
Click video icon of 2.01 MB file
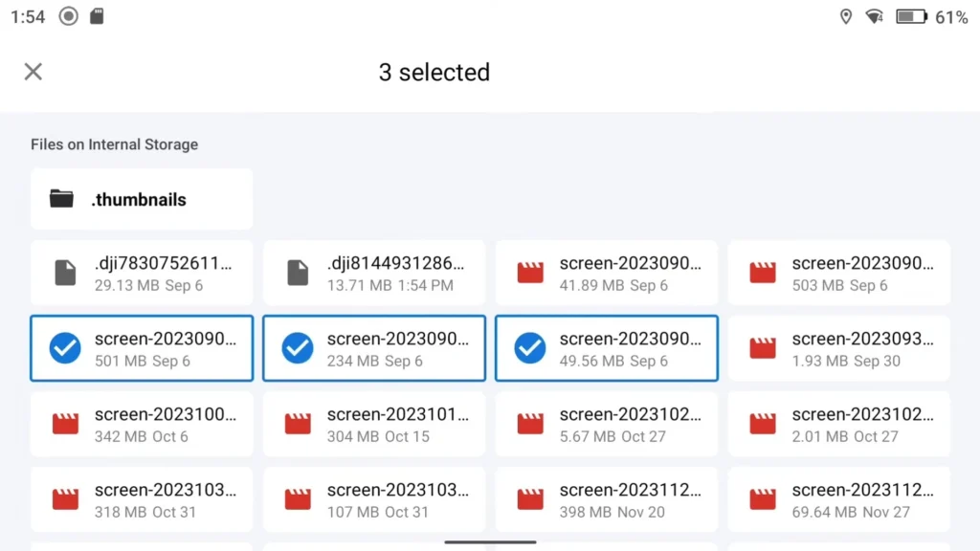point(763,424)
